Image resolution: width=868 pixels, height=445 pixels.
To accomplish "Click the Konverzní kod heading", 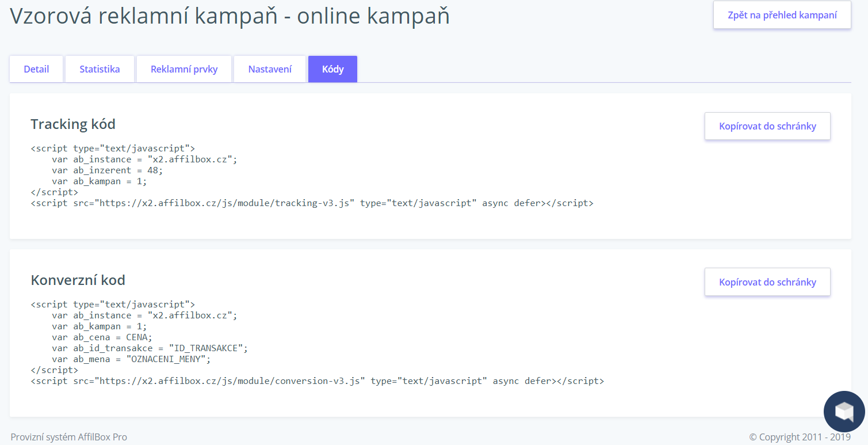I will [78, 280].
